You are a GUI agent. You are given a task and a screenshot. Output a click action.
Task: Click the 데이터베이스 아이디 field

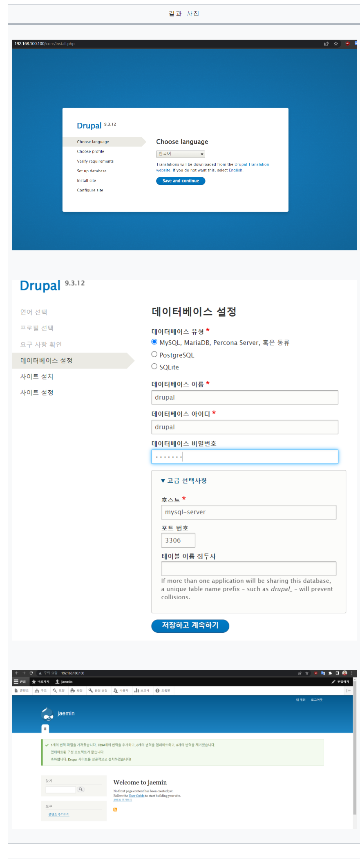(245, 427)
